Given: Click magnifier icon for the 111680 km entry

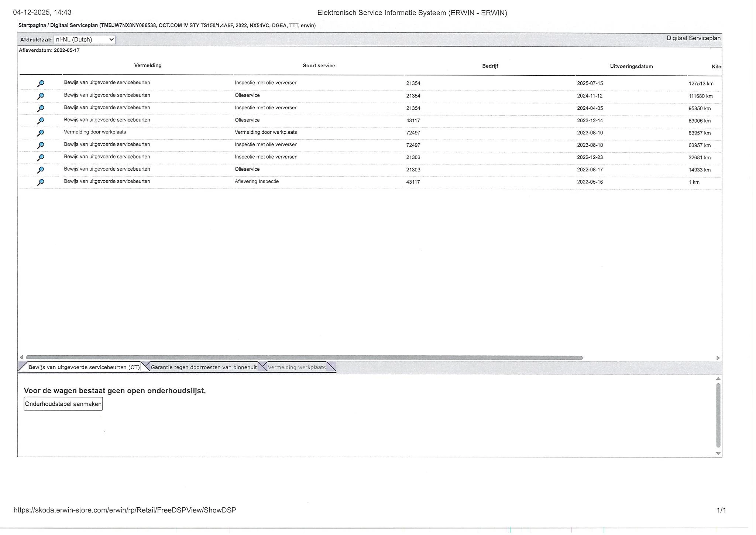Looking at the screenshot, I should click(x=41, y=96).
